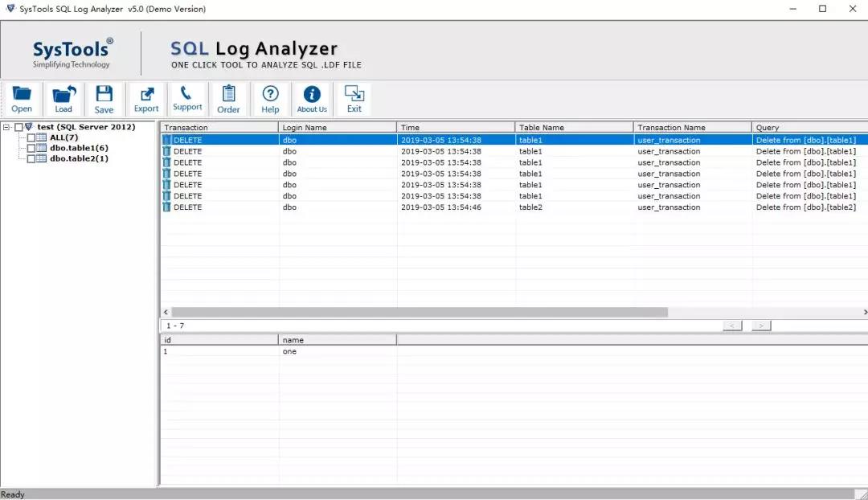Sort by the Login Name column header
Screen dimensions: 868x500
pyautogui.click(x=338, y=127)
